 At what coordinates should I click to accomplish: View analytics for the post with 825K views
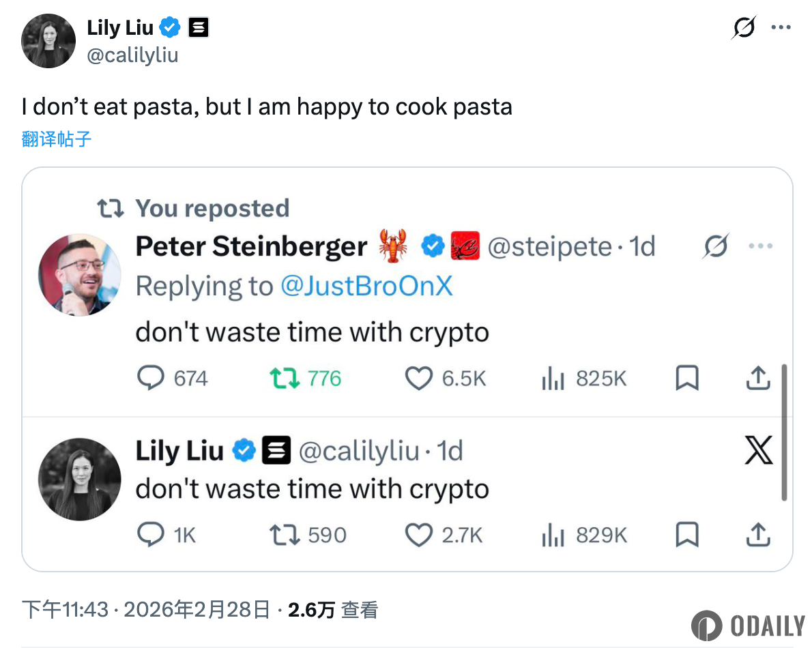[553, 379]
